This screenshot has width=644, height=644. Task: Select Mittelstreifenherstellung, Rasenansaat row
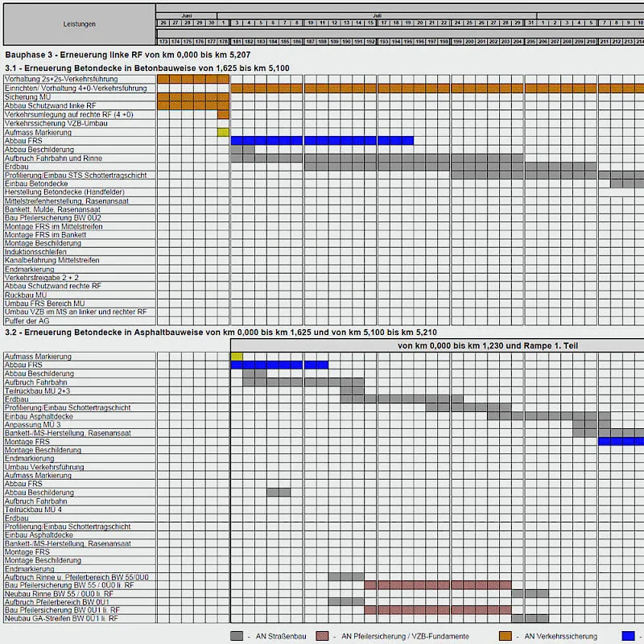[x=80, y=201]
